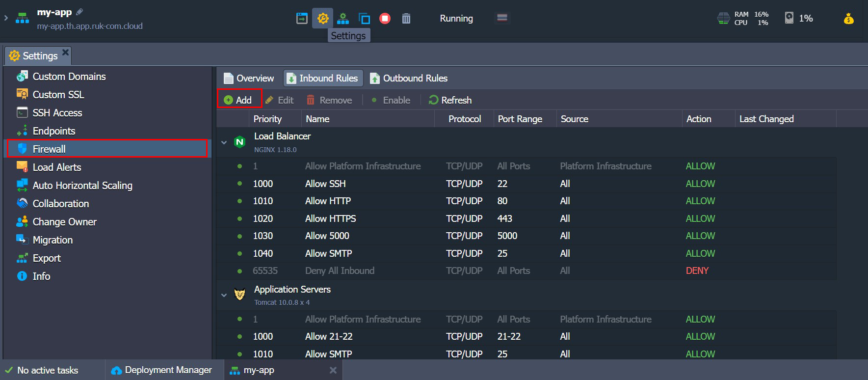Viewport: 868px width, 380px height.
Task: Click the pencil icon to rename my-app
Action: [79, 12]
